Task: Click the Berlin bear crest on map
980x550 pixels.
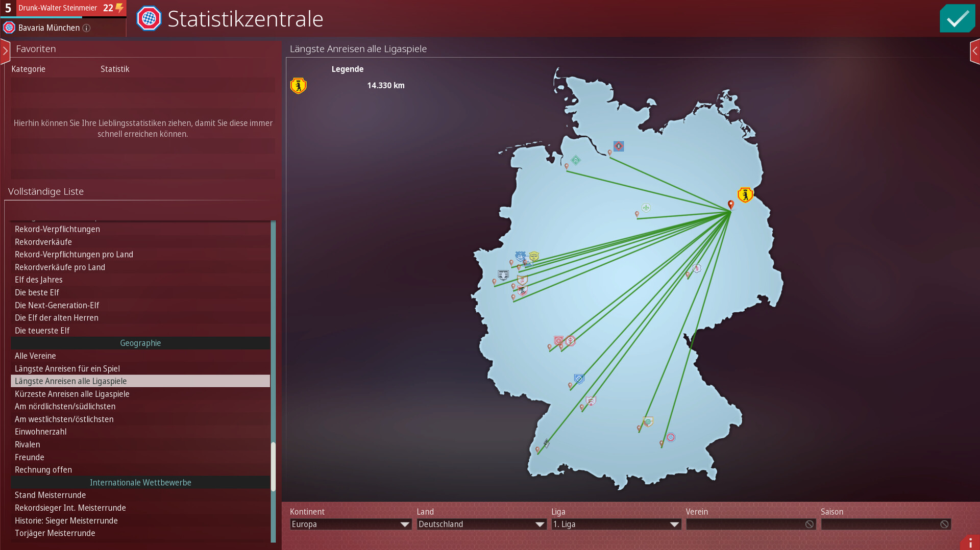Action: [745, 195]
